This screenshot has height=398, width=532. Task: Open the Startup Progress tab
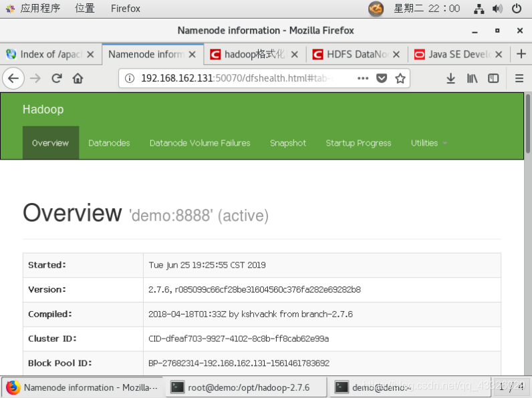coord(358,143)
